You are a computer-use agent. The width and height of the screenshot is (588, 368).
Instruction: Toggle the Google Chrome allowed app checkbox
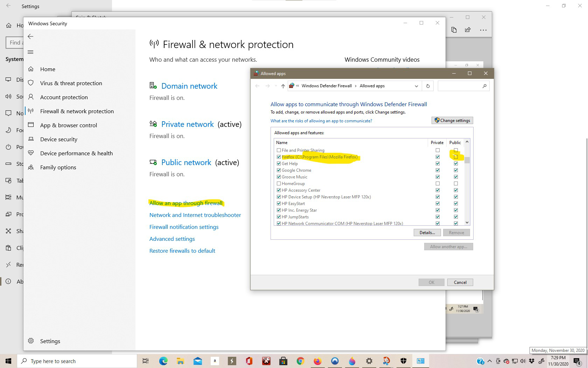point(279,170)
